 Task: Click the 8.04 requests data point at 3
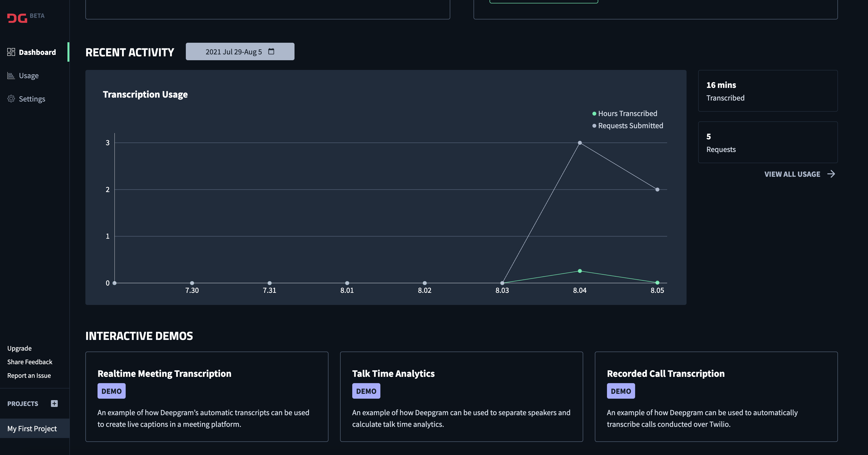pos(580,143)
